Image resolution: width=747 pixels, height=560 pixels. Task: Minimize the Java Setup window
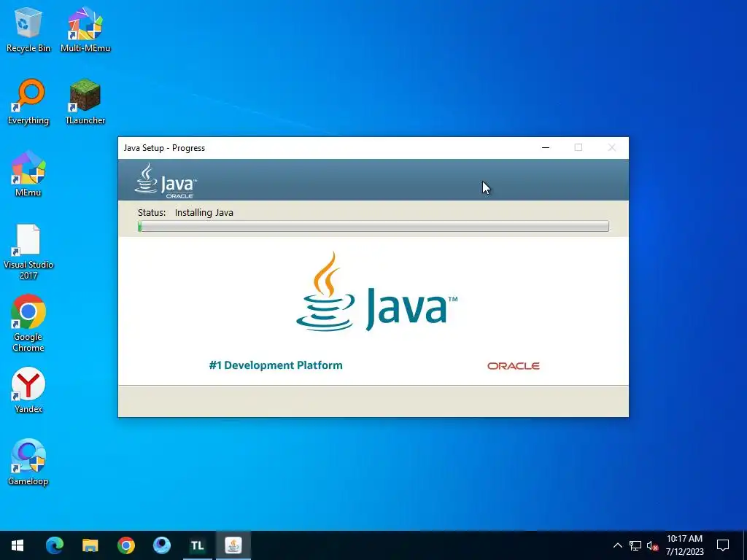tap(546, 147)
